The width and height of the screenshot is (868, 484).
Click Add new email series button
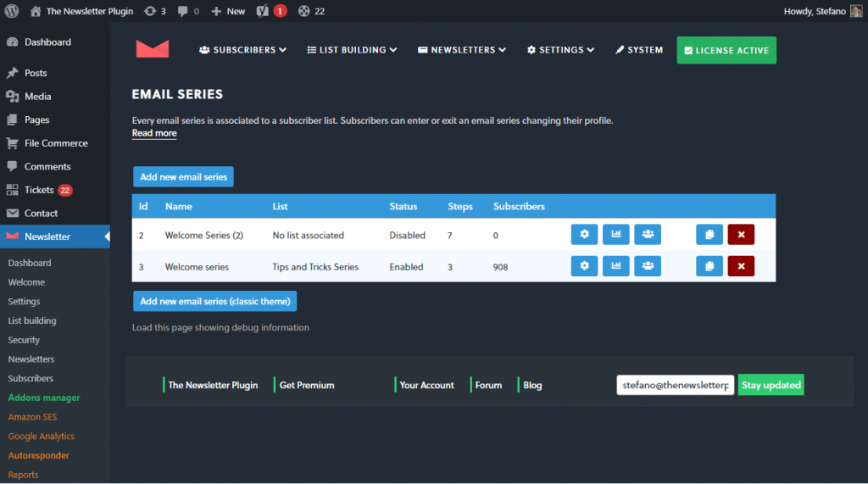pos(183,176)
